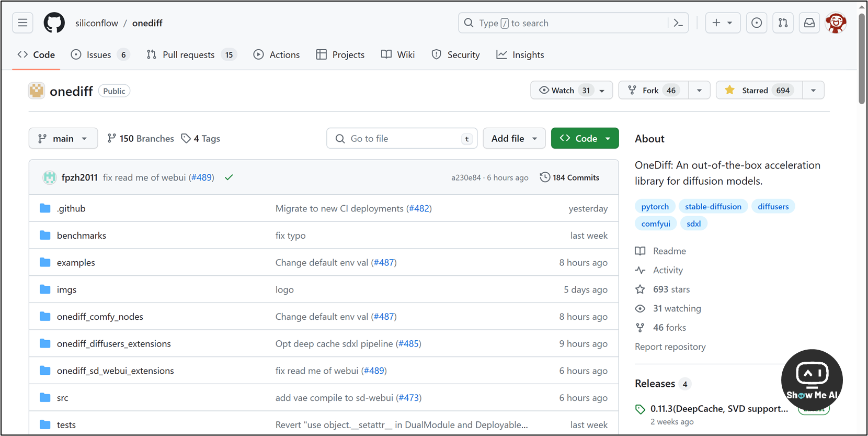This screenshot has width=868, height=436.
Task: Switch to the Projects tab
Action: (340, 54)
